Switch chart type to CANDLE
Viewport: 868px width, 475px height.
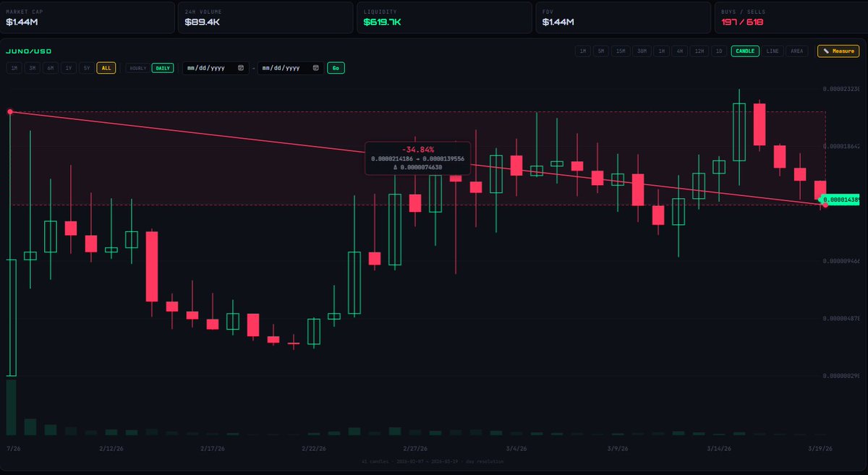(x=744, y=51)
